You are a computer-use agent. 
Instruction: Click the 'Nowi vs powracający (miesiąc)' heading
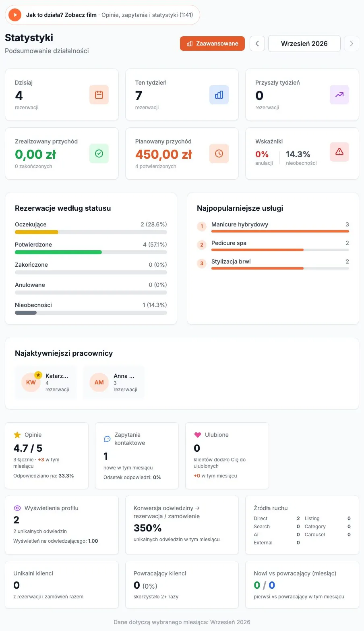[295, 573]
